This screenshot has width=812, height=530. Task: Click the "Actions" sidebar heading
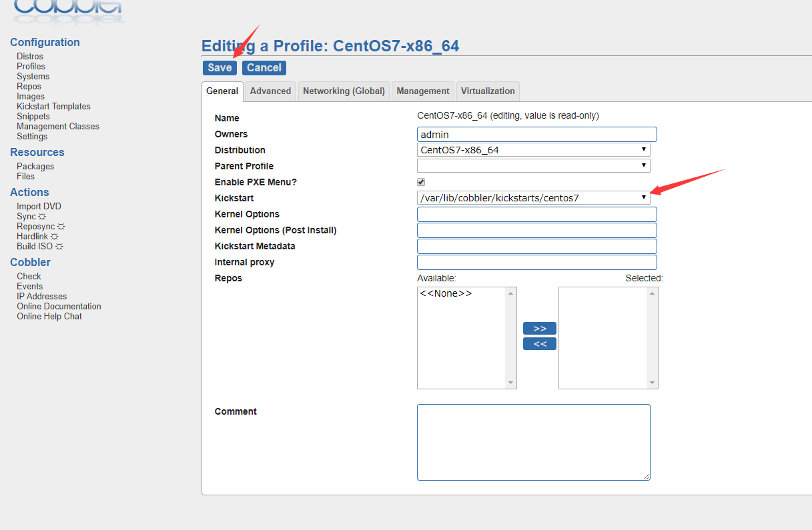pyautogui.click(x=29, y=192)
